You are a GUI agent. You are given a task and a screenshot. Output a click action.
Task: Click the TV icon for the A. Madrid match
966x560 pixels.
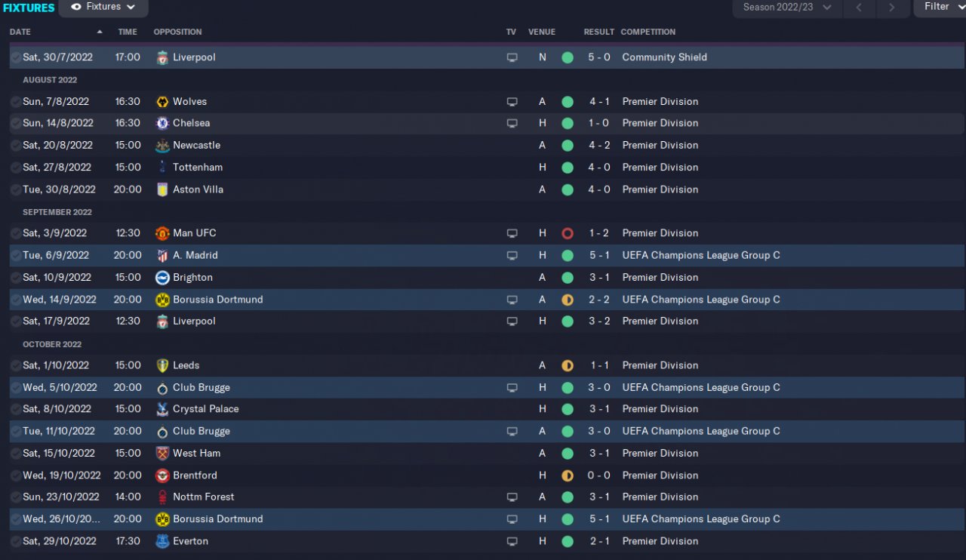point(512,256)
